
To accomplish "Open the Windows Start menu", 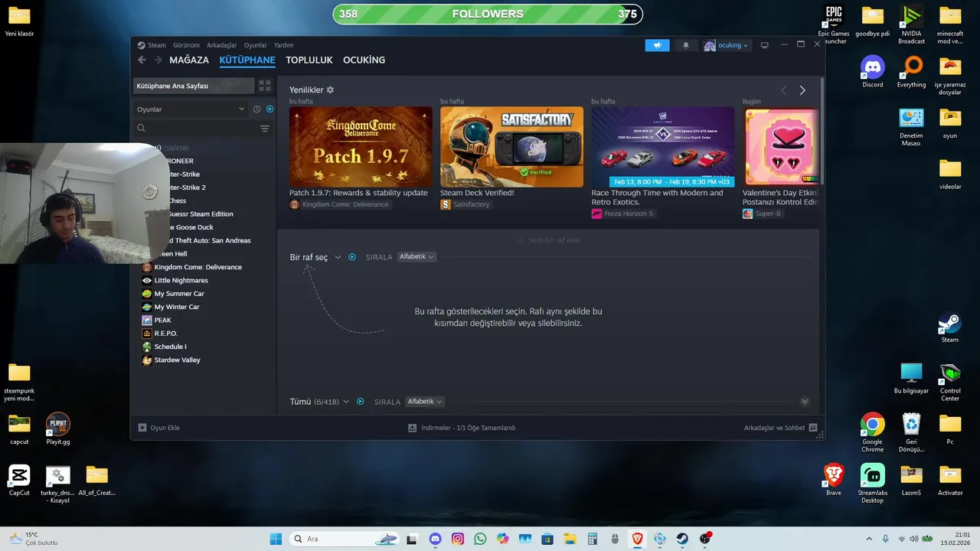I will pos(276,539).
